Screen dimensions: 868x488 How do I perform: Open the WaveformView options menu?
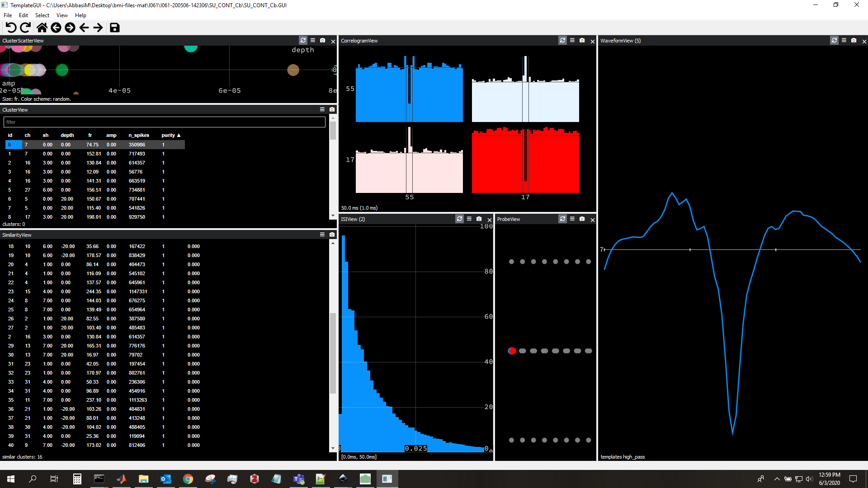843,40
